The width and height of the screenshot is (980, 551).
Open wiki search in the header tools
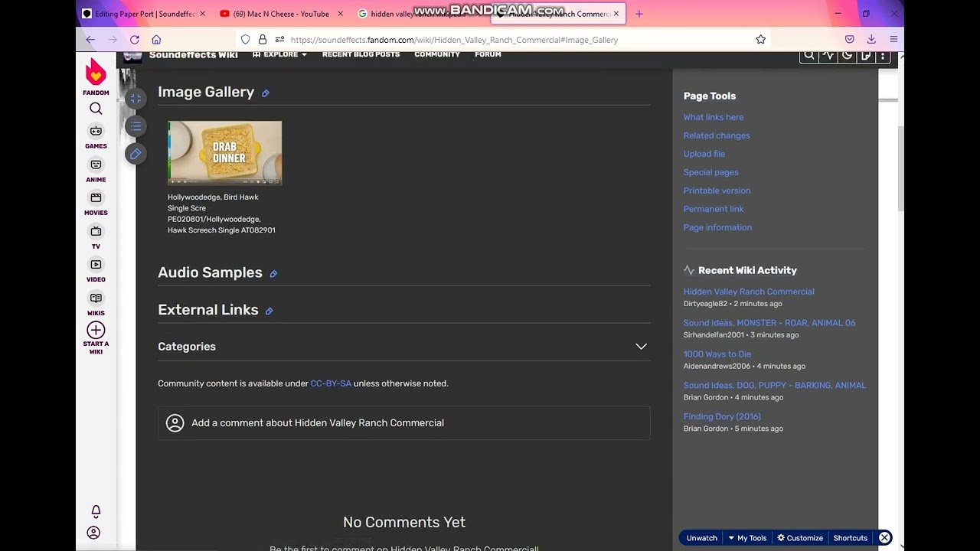809,55
